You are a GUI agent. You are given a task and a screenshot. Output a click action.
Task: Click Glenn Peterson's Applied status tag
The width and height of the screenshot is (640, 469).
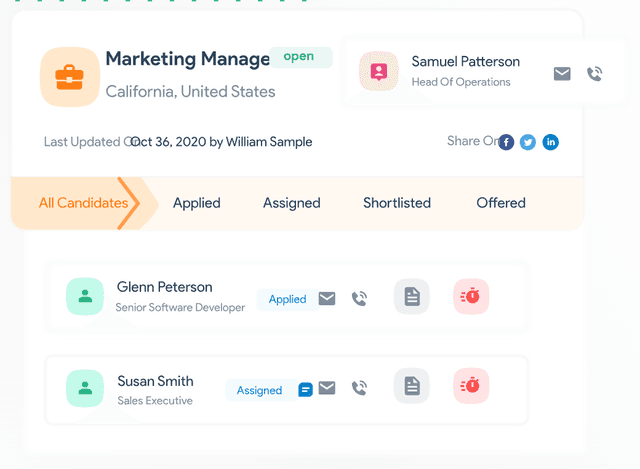pos(287,299)
